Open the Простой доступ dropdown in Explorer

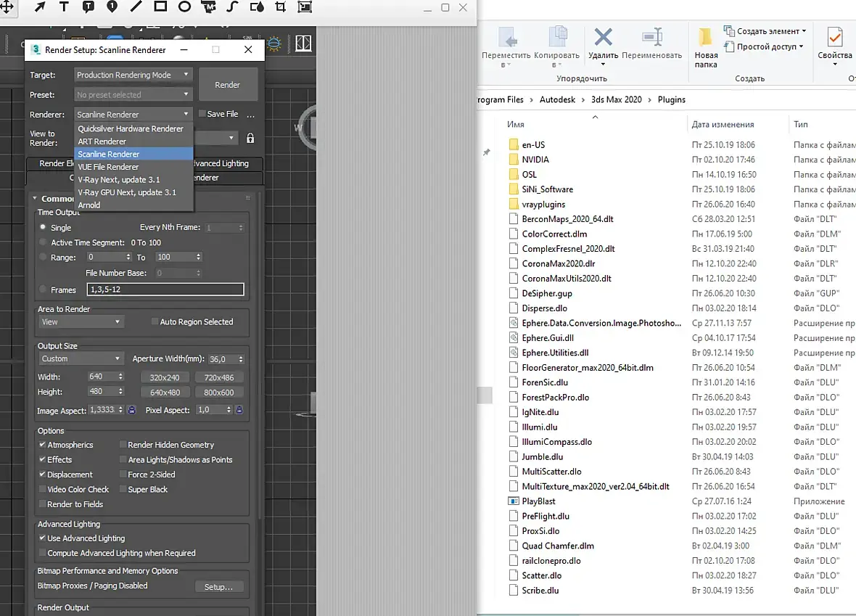click(x=763, y=46)
